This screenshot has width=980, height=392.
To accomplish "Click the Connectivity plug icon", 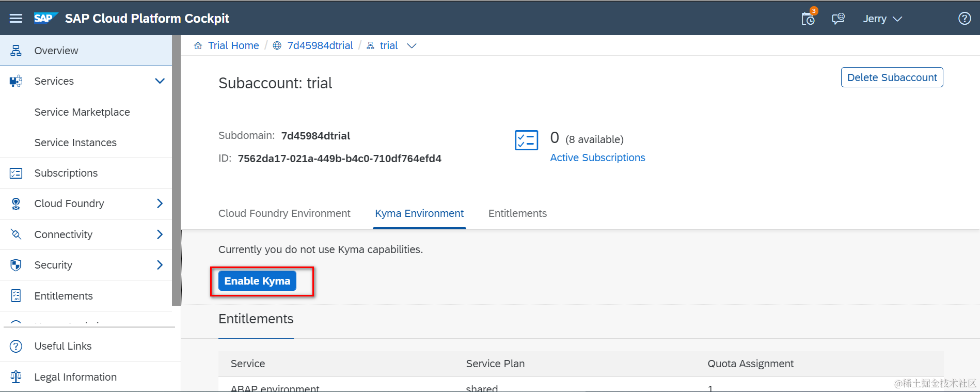I will [16, 234].
